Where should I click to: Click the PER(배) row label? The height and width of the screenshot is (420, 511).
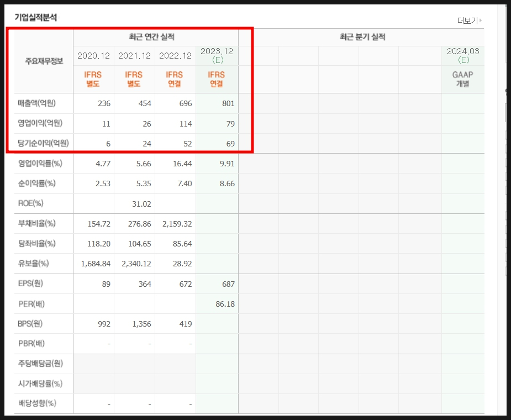(31, 304)
